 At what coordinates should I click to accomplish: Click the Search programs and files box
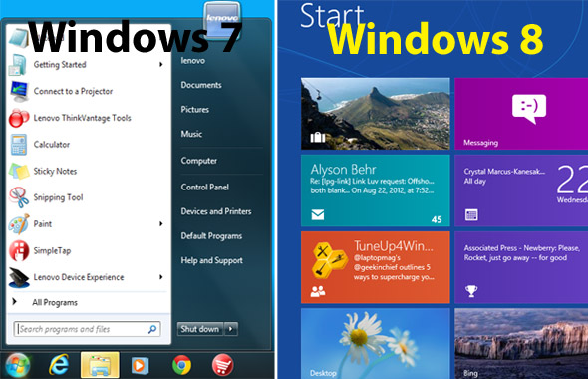(88, 329)
